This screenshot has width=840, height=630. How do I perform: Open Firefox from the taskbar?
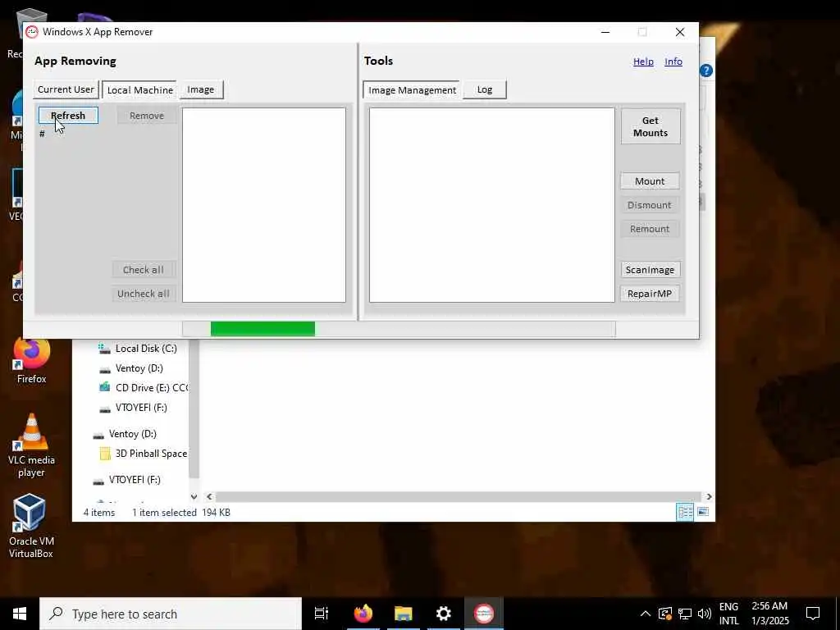363,614
